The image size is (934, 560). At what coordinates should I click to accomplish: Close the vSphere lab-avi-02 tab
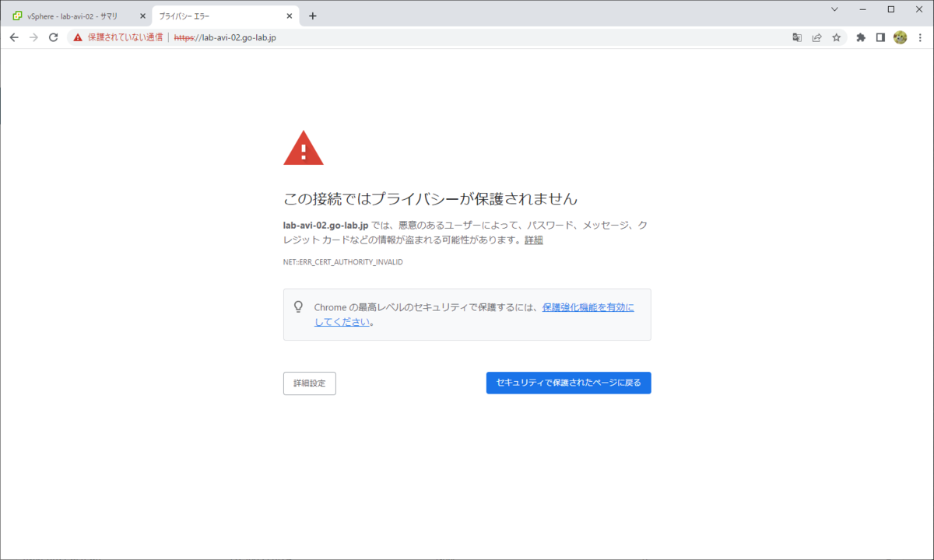click(x=142, y=16)
